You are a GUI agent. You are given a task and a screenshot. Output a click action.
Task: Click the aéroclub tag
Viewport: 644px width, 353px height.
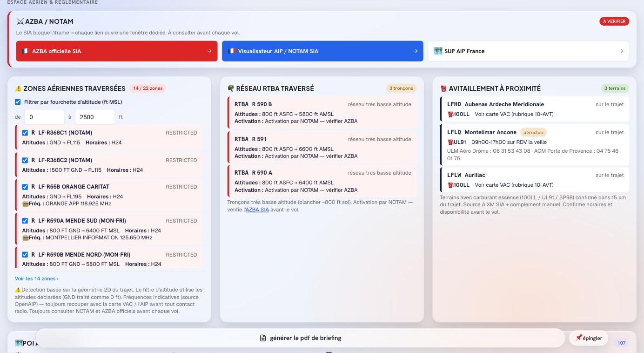pyautogui.click(x=533, y=132)
